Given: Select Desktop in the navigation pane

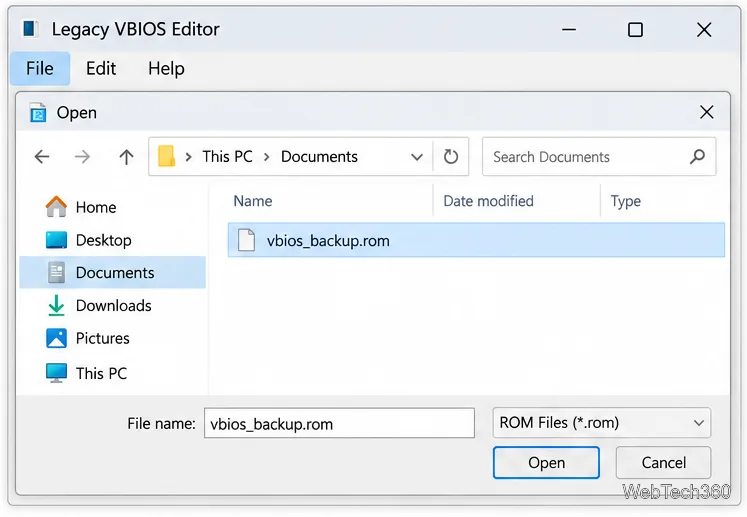Looking at the screenshot, I should pos(112,240).
